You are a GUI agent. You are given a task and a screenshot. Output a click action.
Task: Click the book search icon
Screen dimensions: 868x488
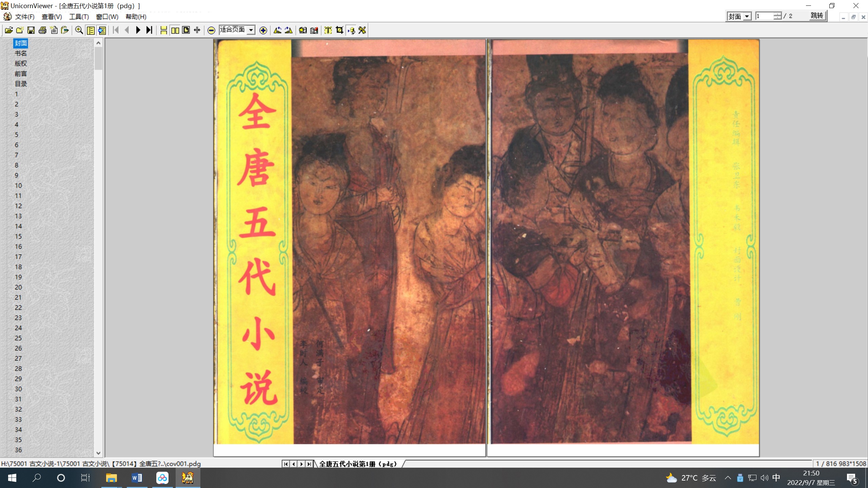tap(303, 30)
